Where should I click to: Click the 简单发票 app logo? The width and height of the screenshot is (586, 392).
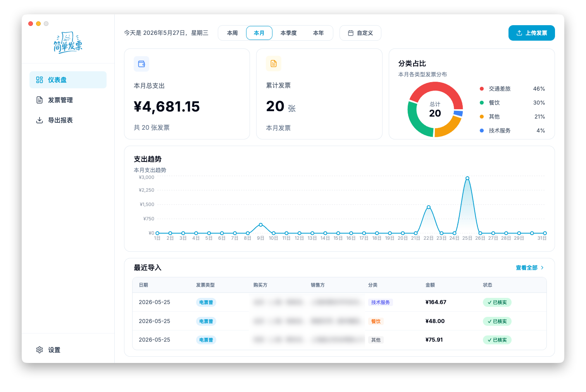68,43
